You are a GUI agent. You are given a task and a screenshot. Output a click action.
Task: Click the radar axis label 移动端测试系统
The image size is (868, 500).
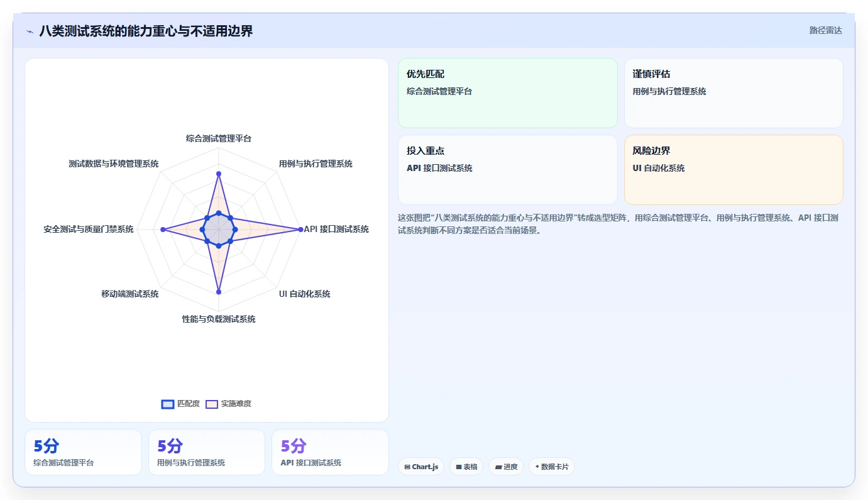coord(130,294)
